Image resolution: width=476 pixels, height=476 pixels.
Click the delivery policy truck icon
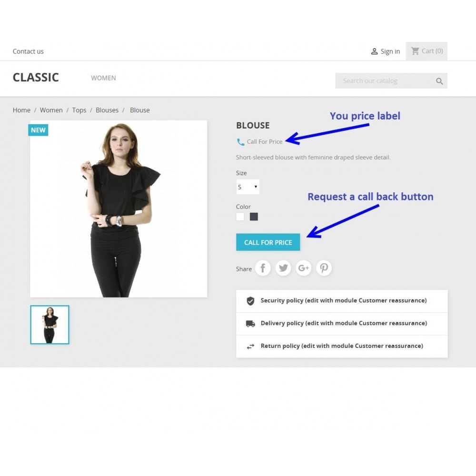coord(250,324)
